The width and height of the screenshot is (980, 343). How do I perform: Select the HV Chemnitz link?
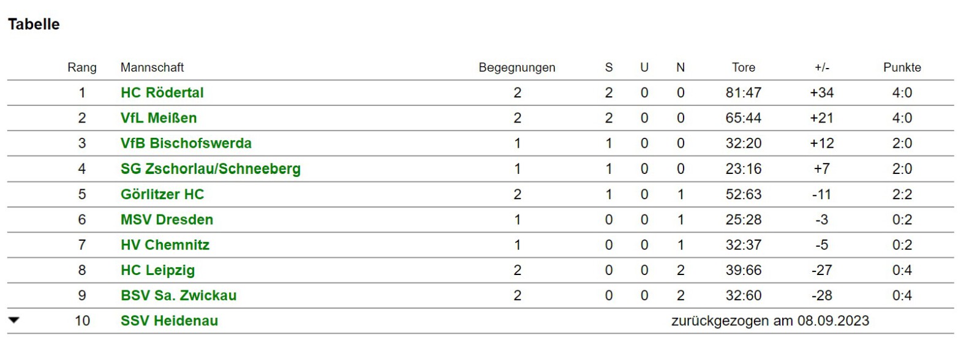(165, 245)
